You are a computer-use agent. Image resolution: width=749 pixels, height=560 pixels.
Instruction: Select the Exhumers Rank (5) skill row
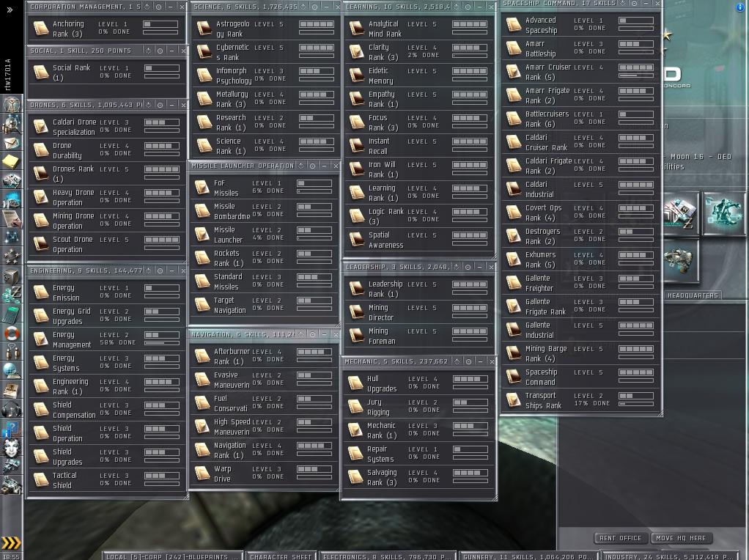(x=581, y=259)
